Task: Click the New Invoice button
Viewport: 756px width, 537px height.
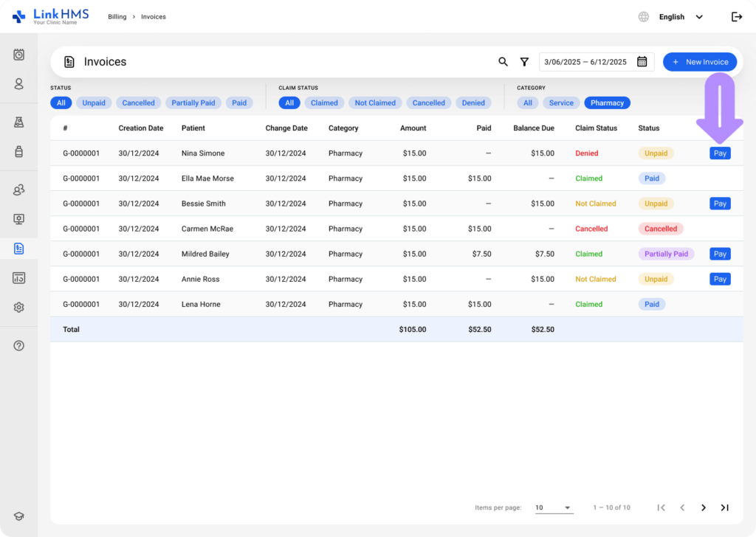Action: pyautogui.click(x=700, y=62)
